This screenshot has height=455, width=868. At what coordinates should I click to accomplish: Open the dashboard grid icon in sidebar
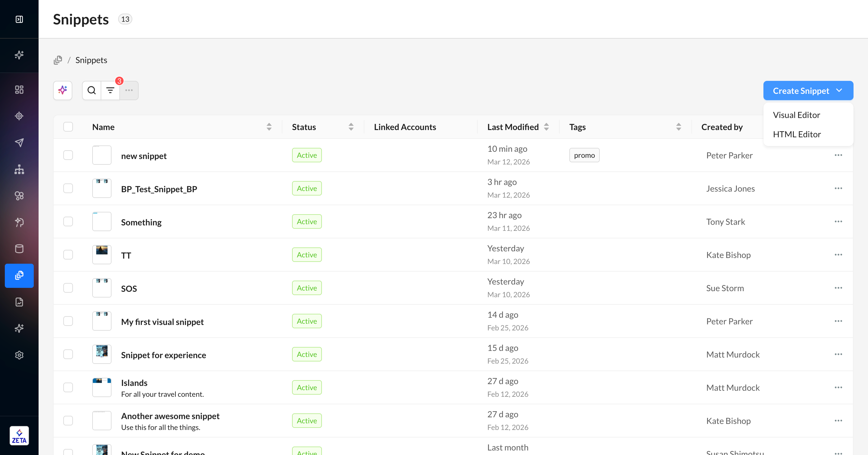click(x=19, y=89)
